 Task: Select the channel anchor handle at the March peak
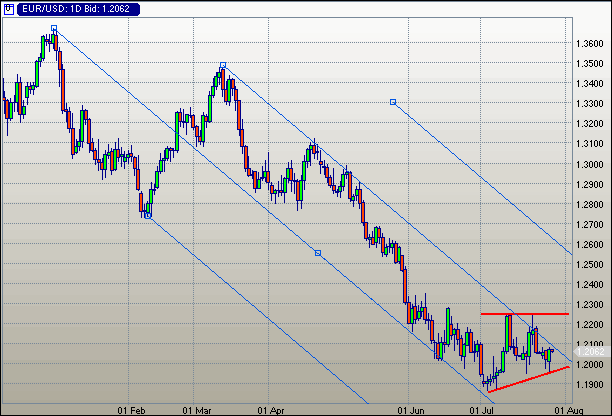pyautogui.click(x=223, y=66)
